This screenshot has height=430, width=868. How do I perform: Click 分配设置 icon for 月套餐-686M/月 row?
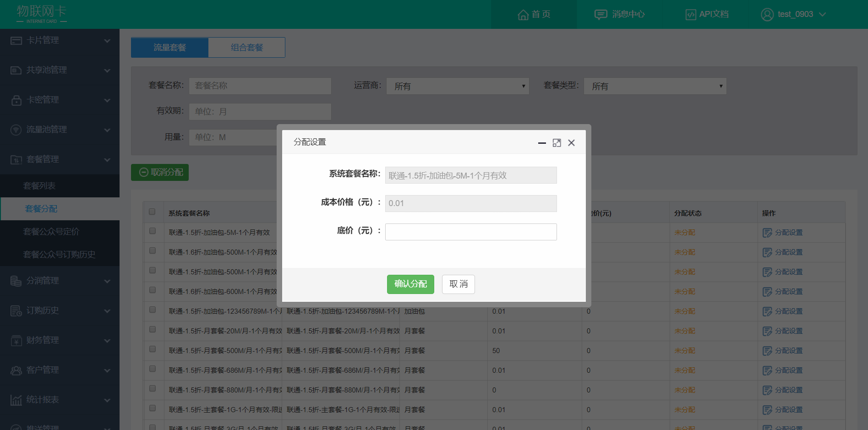tap(767, 371)
